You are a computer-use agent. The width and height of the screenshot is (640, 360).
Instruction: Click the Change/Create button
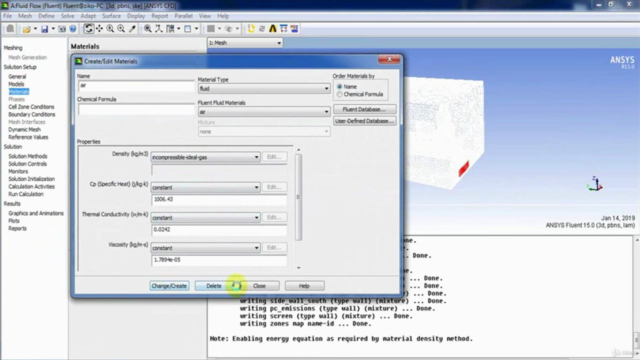pos(169,286)
